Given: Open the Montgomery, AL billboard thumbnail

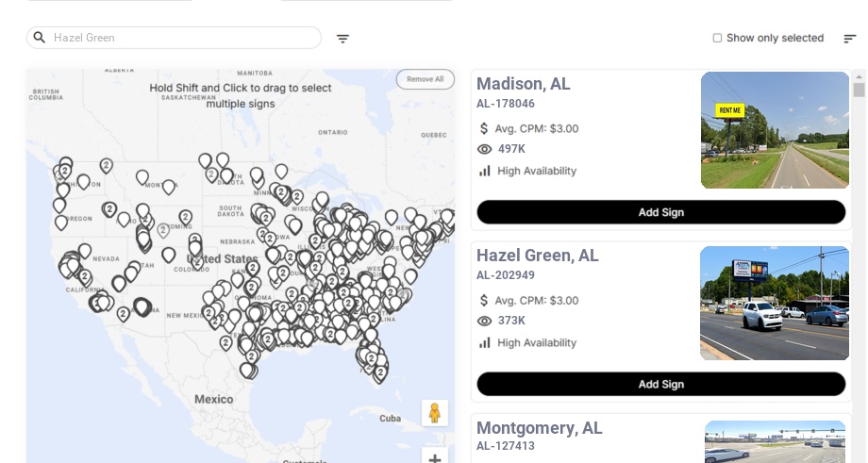Looking at the screenshot, I should click(x=775, y=441).
